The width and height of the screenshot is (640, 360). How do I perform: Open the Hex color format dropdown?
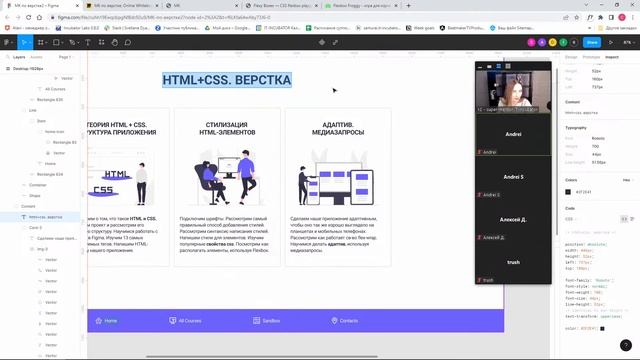[x=628, y=180]
